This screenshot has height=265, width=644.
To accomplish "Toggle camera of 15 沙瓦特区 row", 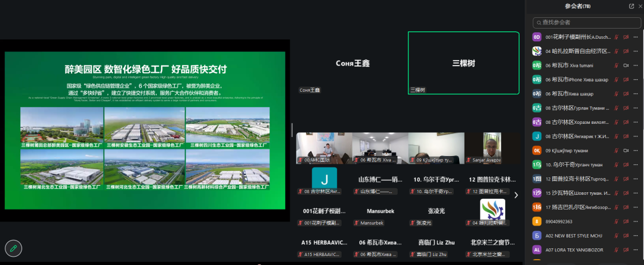I will [626, 193].
